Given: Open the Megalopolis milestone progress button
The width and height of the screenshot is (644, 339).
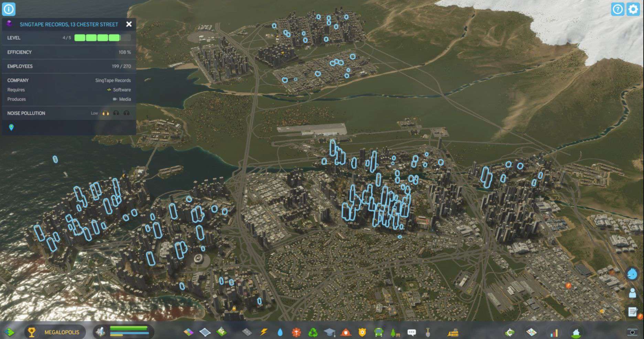Looking at the screenshot, I should [55, 332].
